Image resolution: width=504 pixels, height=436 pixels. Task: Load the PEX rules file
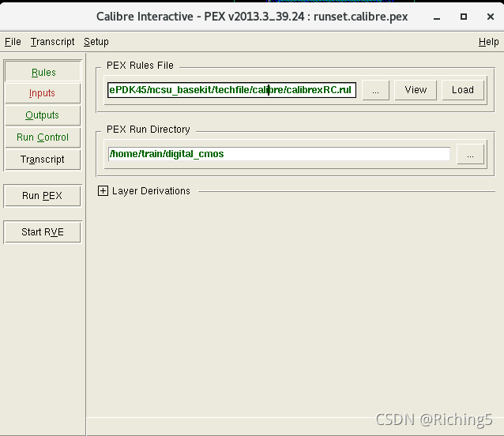click(x=463, y=90)
